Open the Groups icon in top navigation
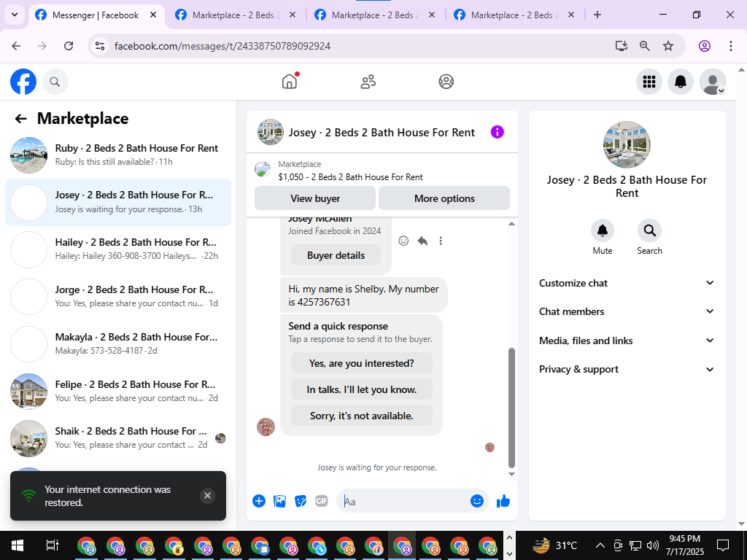The height and width of the screenshot is (560, 747). (x=446, y=82)
